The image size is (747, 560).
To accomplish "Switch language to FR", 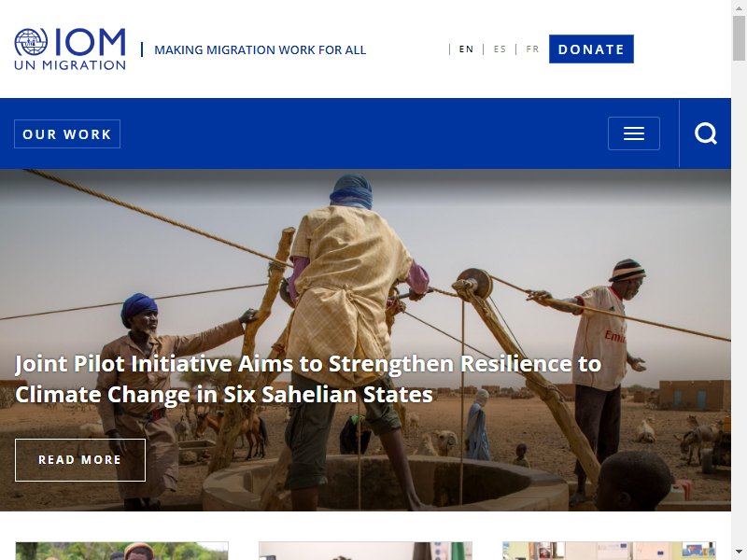I will coord(532,49).
